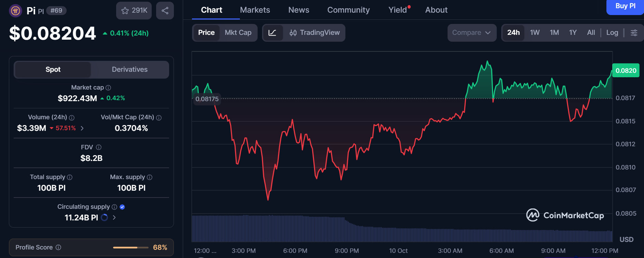Select the Spot toggle
The width and height of the screenshot is (644, 258).
coord(53,70)
